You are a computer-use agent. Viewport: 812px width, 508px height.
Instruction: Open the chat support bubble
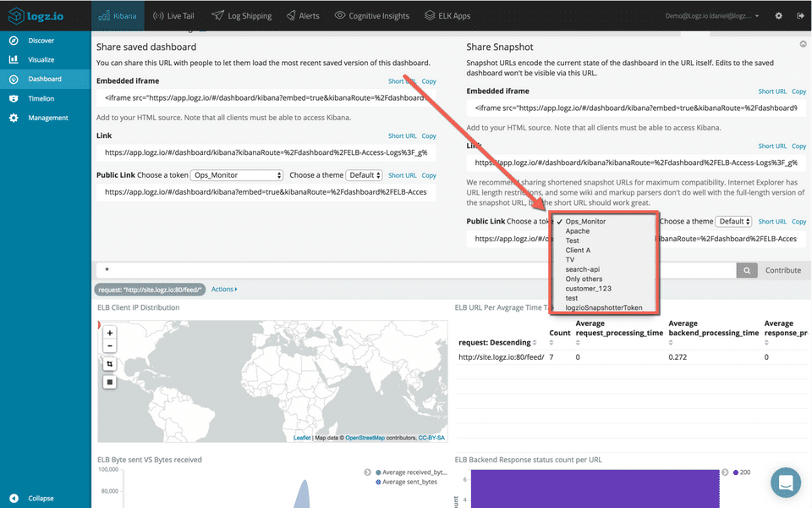[786, 483]
